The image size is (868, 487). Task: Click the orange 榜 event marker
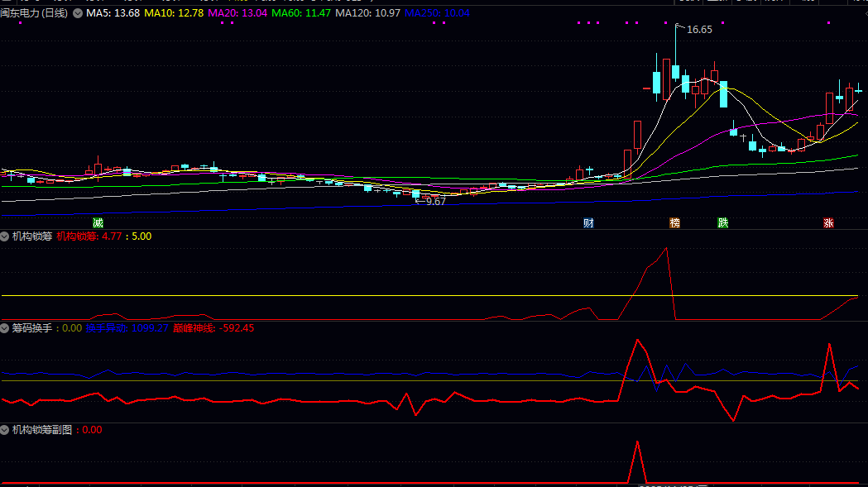pyautogui.click(x=674, y=223)
